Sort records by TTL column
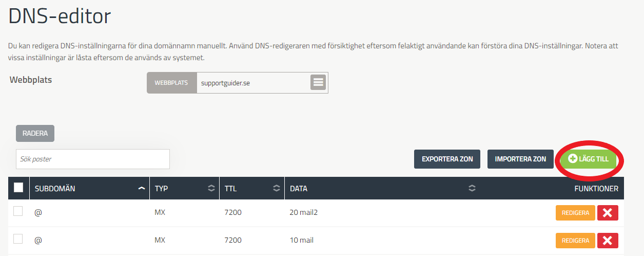 [277, 189]
